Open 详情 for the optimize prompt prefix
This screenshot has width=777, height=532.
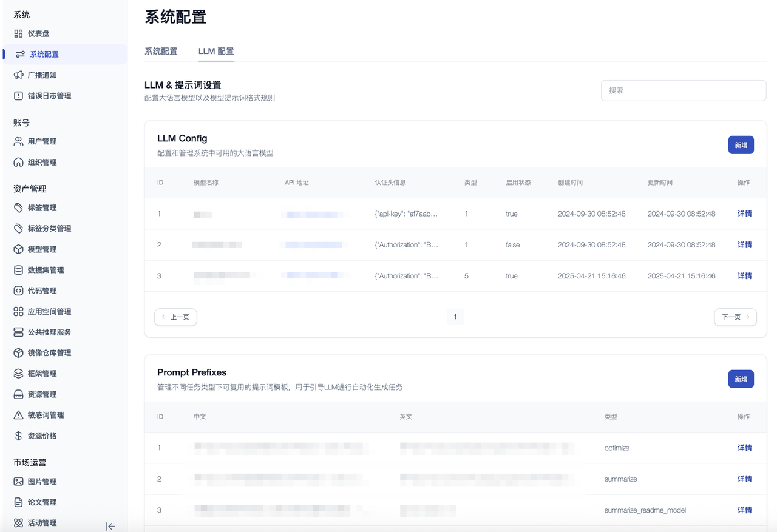point(744,448)
